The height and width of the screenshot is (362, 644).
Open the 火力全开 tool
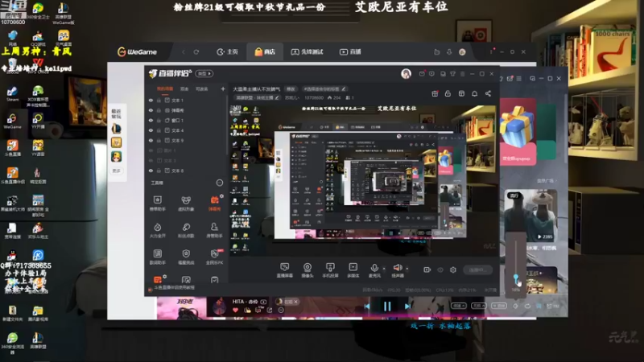pos(157,230)
